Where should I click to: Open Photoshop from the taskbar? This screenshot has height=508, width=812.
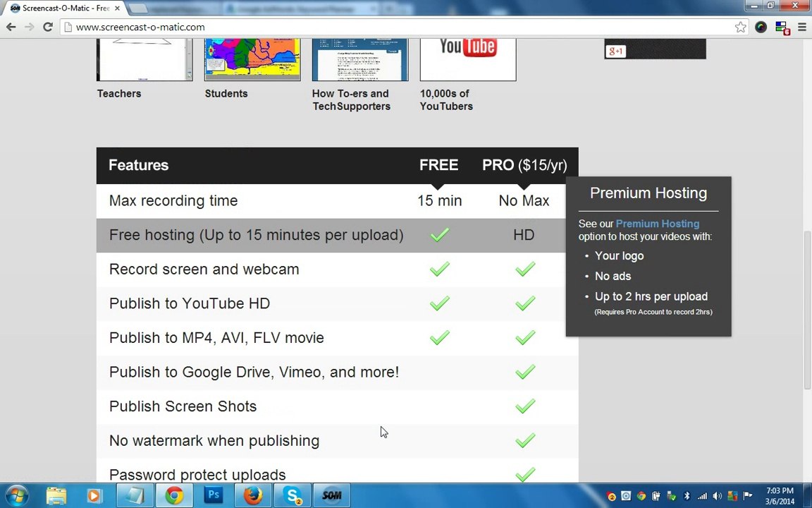214,495
